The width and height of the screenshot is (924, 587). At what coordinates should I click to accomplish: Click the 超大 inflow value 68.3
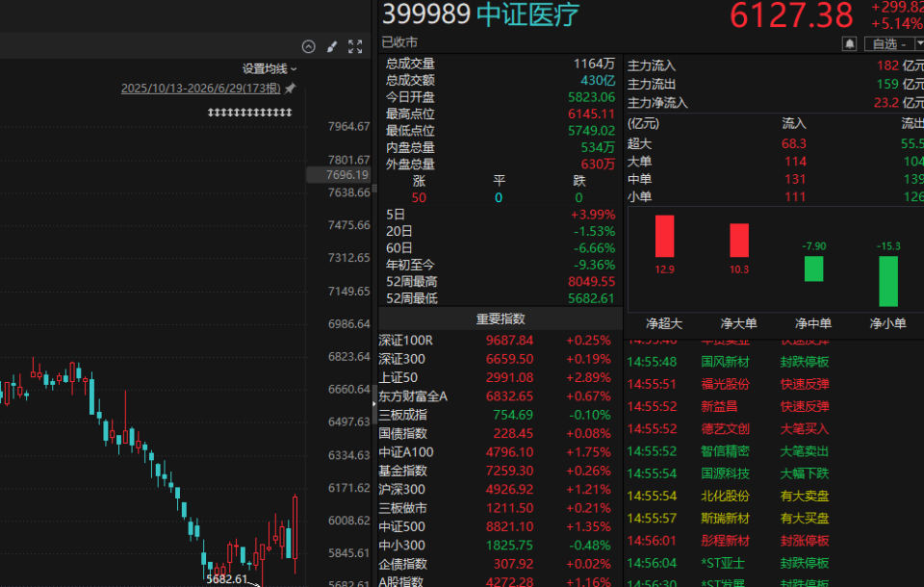tap(794, 143)
